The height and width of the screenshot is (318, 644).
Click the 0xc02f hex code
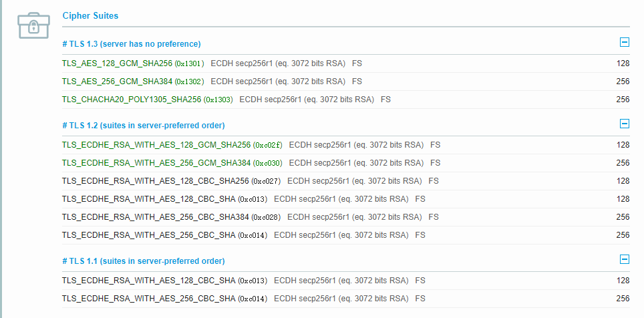click(268, 145)
